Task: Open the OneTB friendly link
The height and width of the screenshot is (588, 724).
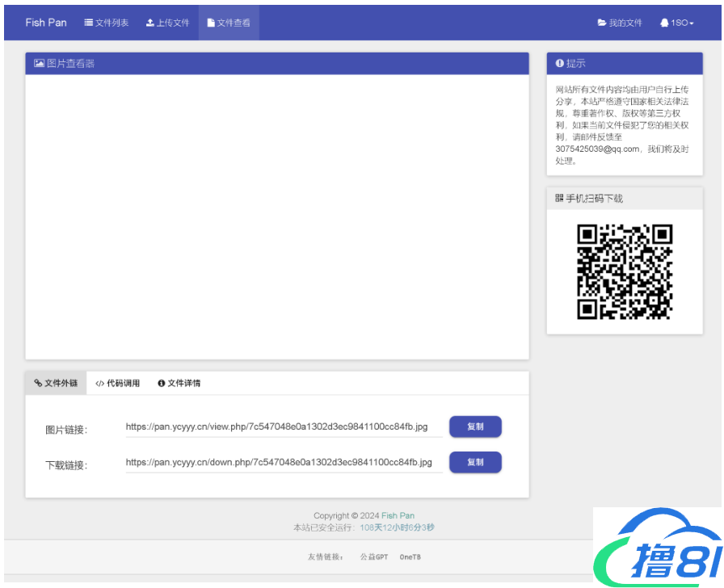Action: pyautogui.click(x=410, y=557)
